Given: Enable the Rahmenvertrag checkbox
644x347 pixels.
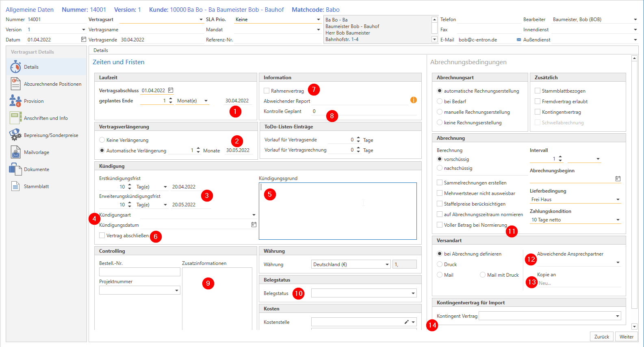Looking at the screenshot, I should tap(267, 91).
